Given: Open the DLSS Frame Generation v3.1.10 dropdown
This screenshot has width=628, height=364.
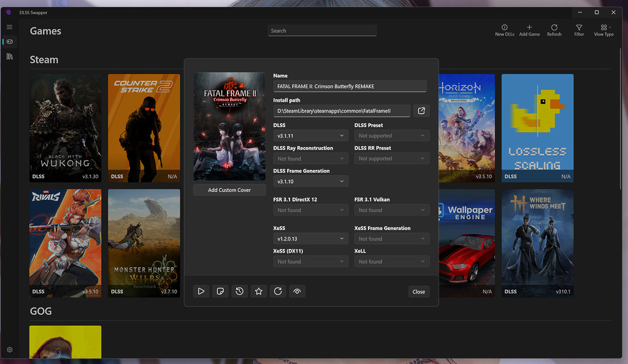Looking at the screenshot, I should click(310, 181).
